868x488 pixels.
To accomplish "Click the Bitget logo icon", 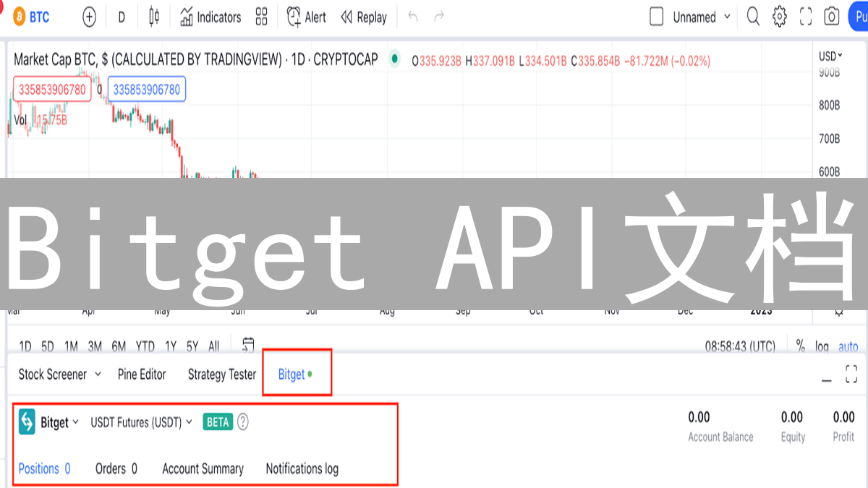I will coord(27,421).
